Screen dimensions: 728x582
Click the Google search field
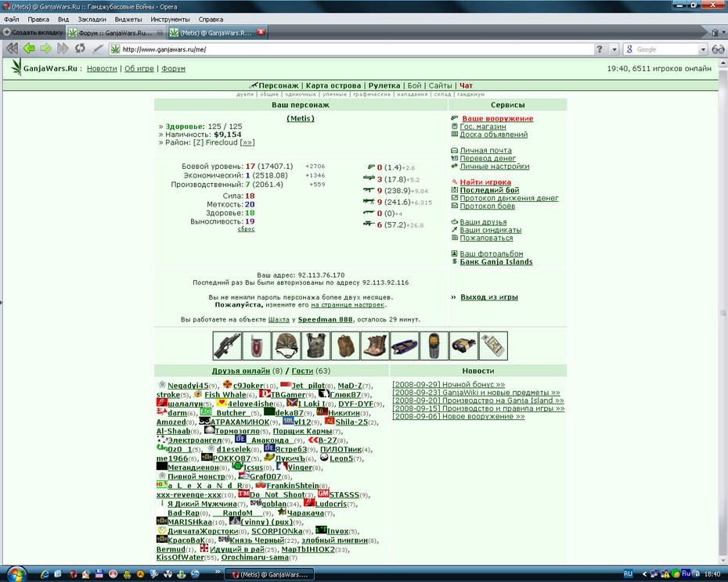(x=666, y=49)
